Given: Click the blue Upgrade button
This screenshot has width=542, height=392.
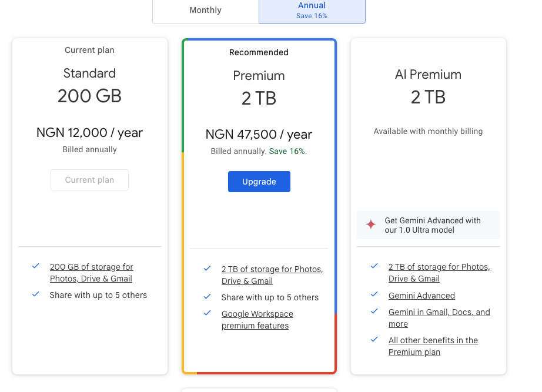Looking at the screenshot, I should (259, 182).
